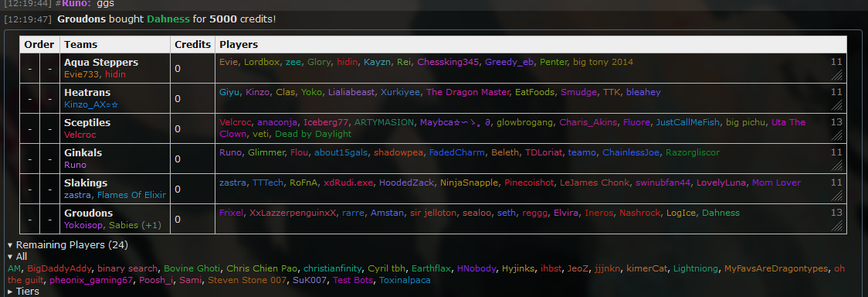868x297 pixels.
Task: Click the Credits column header
Action: 192,44
